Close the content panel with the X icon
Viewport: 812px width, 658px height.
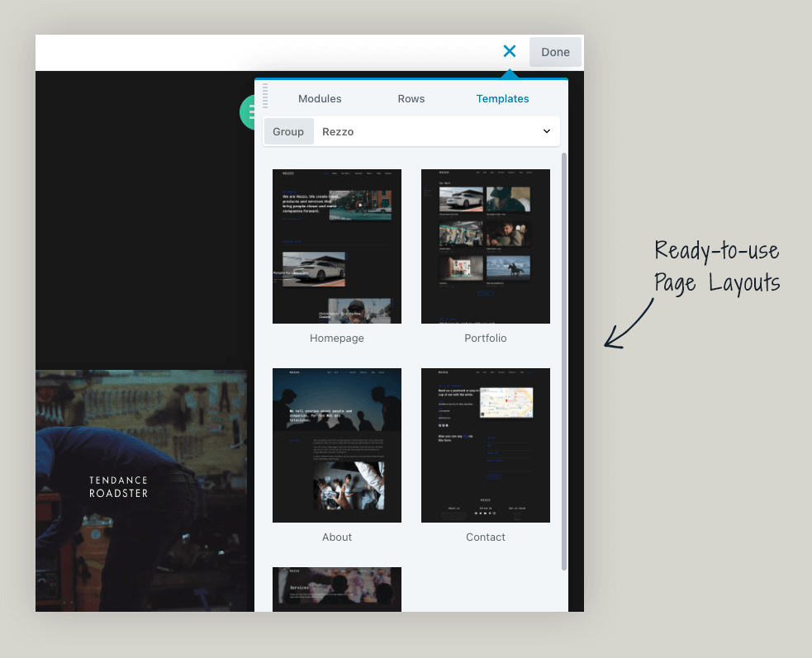(x=510, y=51)
